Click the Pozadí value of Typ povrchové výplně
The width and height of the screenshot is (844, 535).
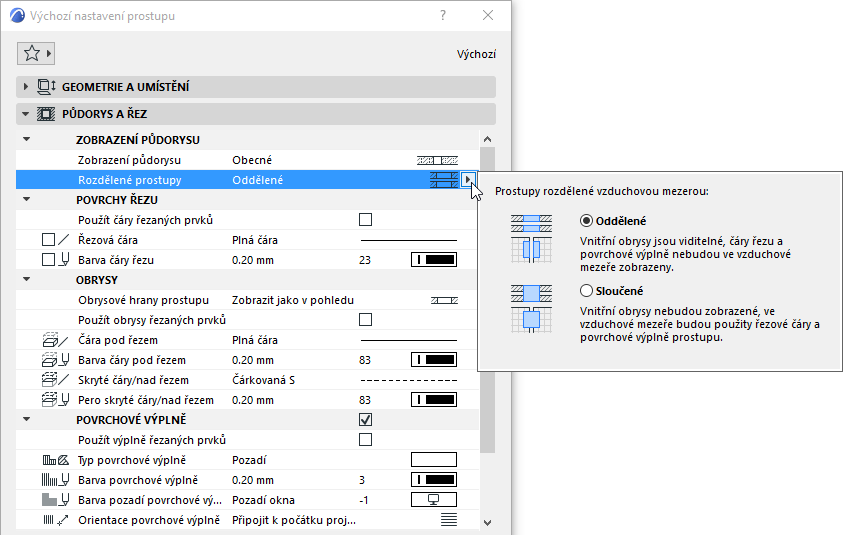(249, 460)
